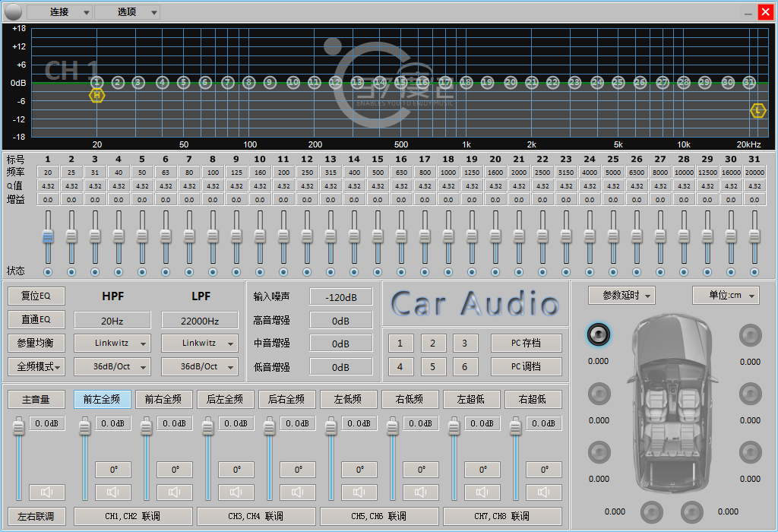Click the band 1 gain slider handle
The height and width of the screenshot is (532, 778).
pyautogui.click(x=48, y=236)
